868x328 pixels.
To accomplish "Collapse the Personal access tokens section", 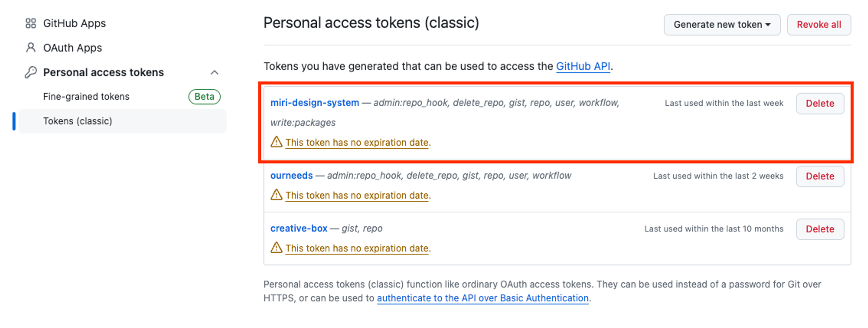I will pyautogui.click(x=215, y=72).
